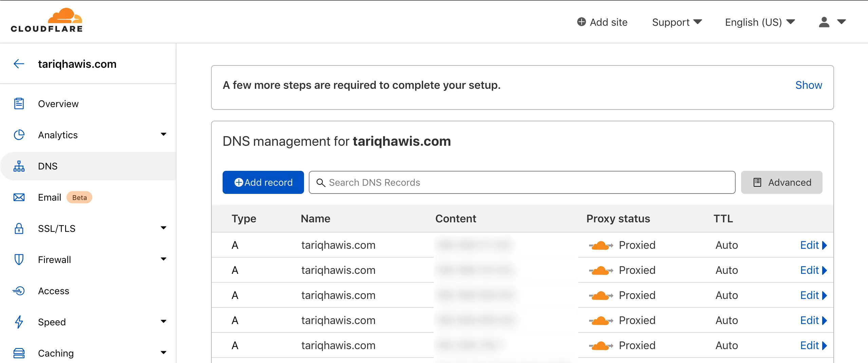The width and height of the screenshot is (868, 363).
Task: Click the Speed lightning bolt icon
Action: coord(19,322)
